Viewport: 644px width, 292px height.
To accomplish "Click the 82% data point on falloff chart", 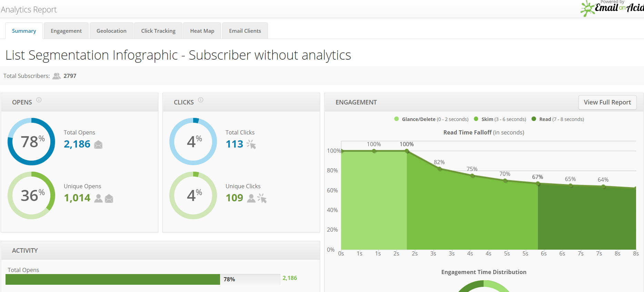I will [439, 169].
